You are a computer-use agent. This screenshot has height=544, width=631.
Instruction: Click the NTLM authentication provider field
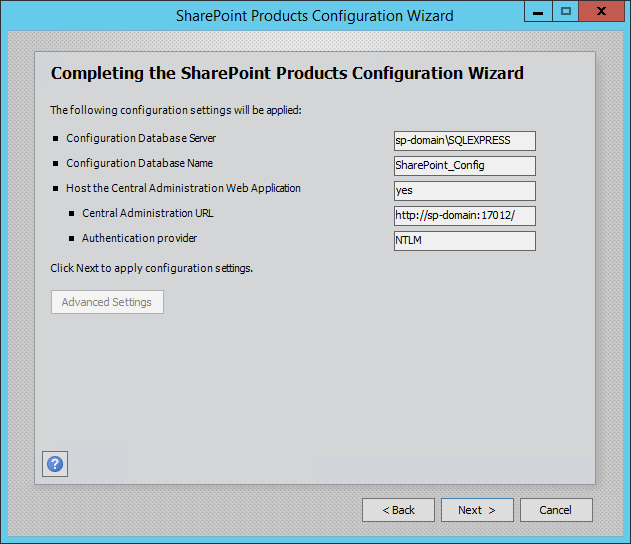point(465,240)
